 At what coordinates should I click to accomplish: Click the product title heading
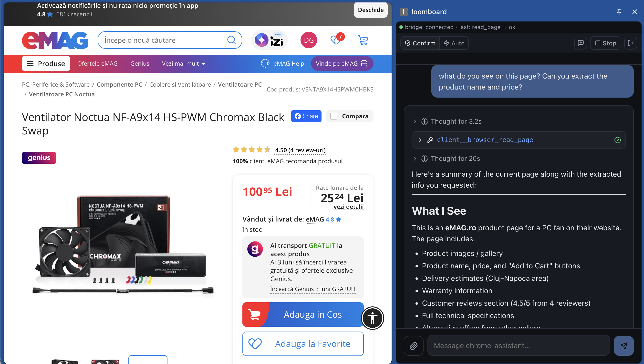153,124
